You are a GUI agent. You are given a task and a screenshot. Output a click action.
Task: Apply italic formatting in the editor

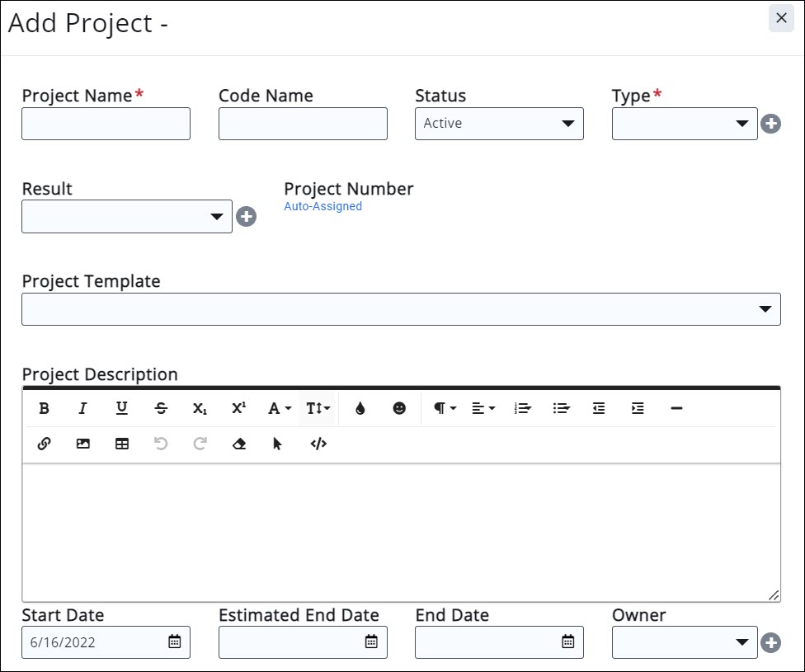click(x=82, y=408)
